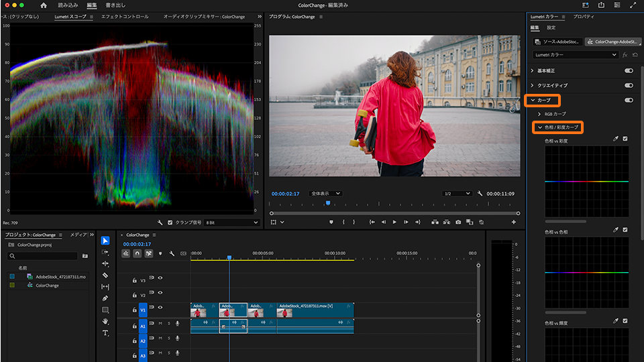Screen dimensions: 644x362
Task: Click the Export Frame camera icon
Action: [x=458, y=222]
